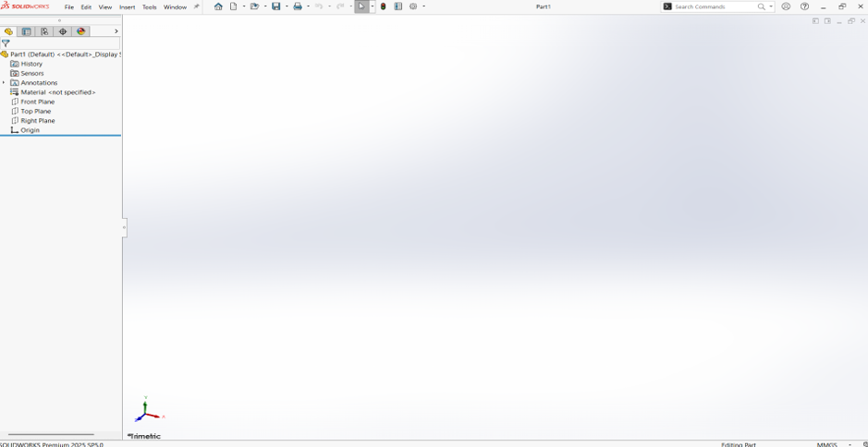Collapse the FeatureManager panel with side handle
This screenshot has height=447, width=868.
[124, 227]
